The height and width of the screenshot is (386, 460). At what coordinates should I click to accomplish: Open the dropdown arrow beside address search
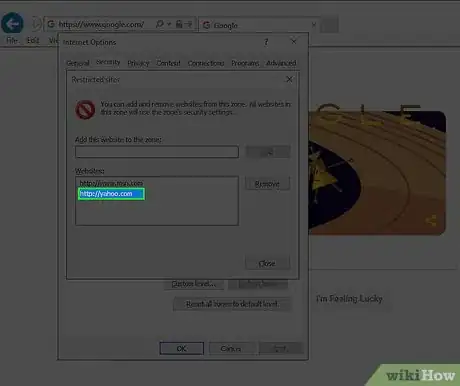click(169, 24)
